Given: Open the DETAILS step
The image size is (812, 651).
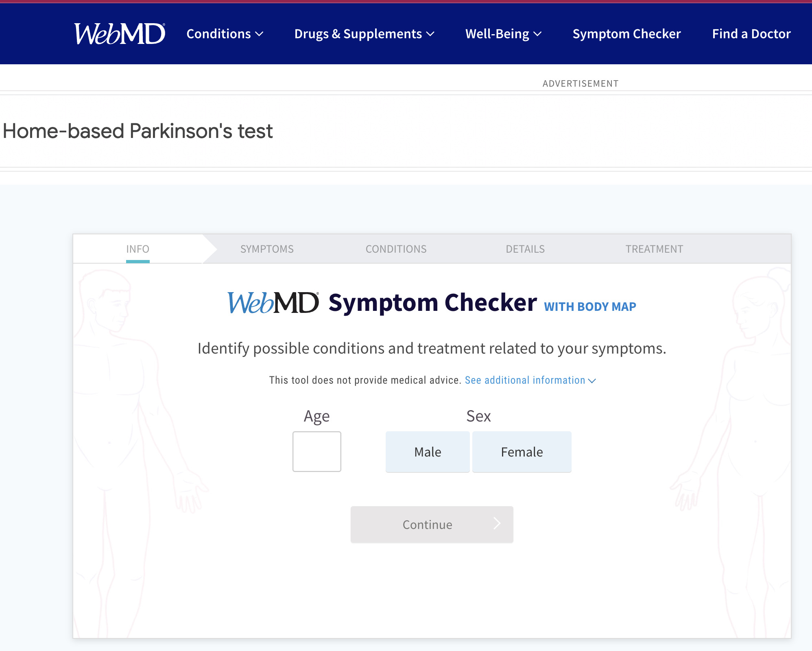Looking at the screenshot, I should pyautogui.click(x=525, y=249).
